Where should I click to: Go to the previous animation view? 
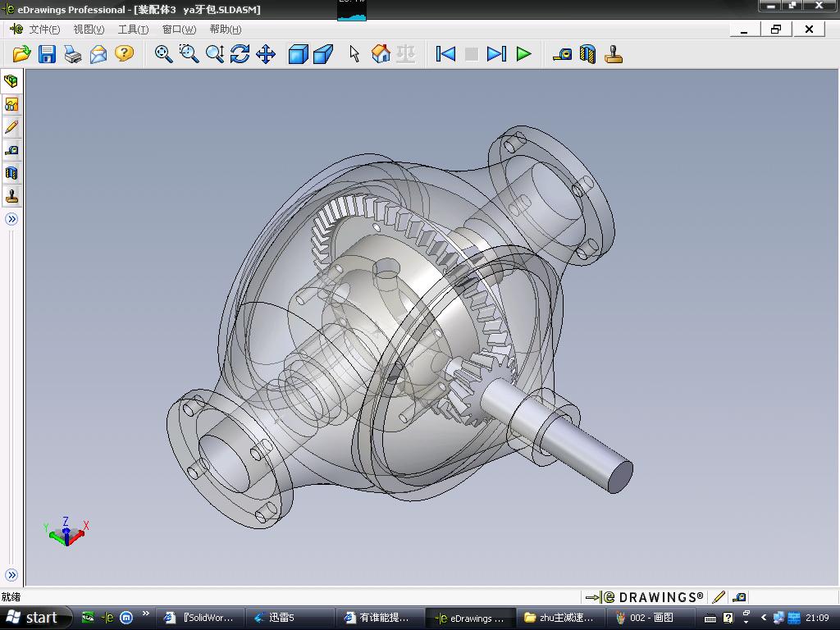tap(445, 53)
